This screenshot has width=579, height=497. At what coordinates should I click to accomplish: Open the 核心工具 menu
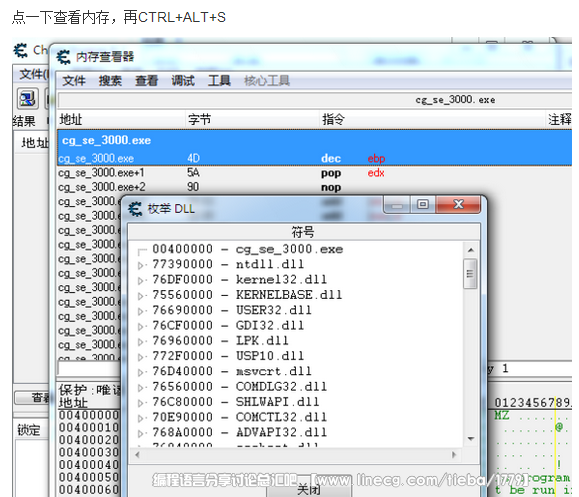pyautogui.click(x=267, y=80)
